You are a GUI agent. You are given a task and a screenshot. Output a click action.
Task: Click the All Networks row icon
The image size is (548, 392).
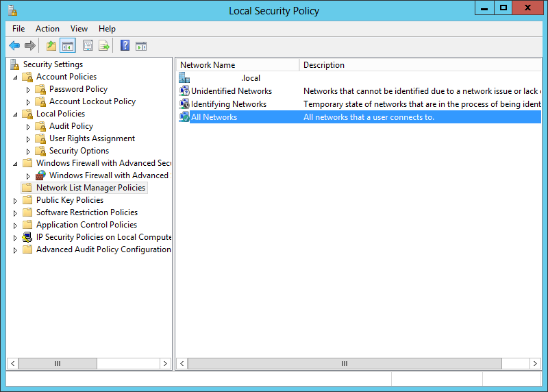tap(184, 117)
